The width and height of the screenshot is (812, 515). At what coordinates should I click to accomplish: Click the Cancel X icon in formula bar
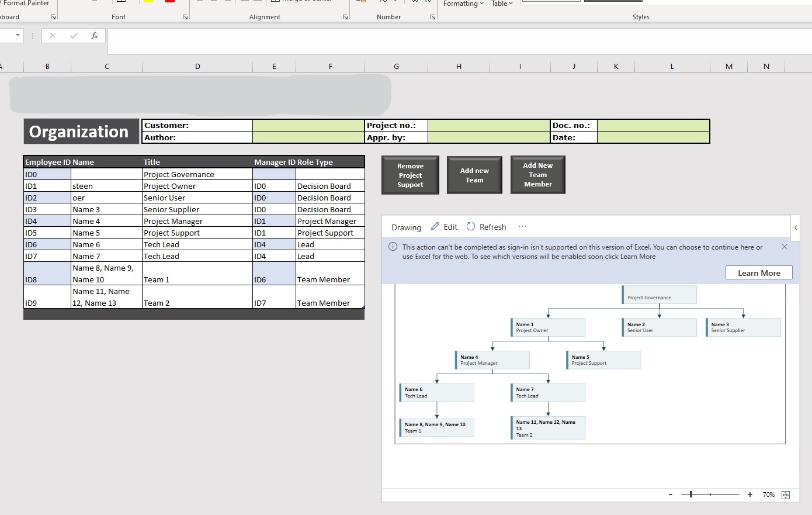click(x=53, y=36)
